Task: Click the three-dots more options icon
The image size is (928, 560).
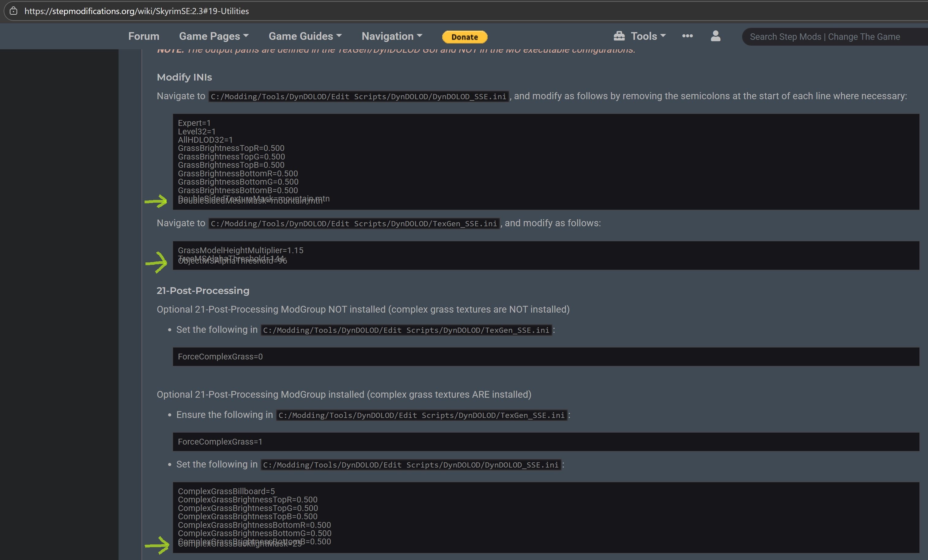Action: coord(687,36)
